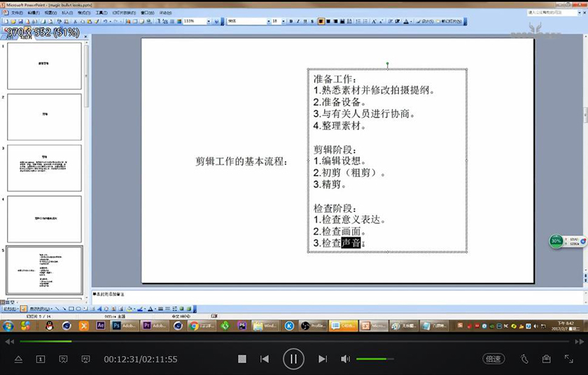Viewport: 588px width, 375px height.
Task: Open the Tools menu
Action: (x=101, y=13)
